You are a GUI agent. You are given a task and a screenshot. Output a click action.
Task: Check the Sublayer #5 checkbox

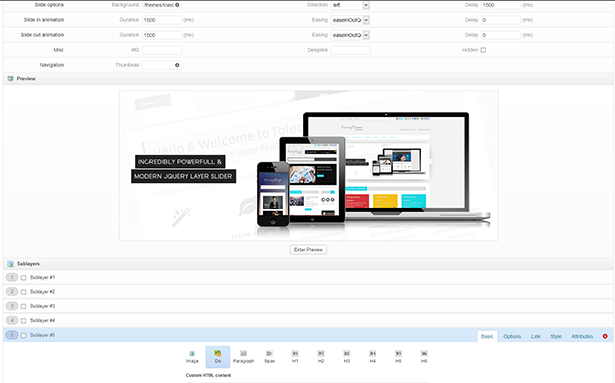point(24,335)
